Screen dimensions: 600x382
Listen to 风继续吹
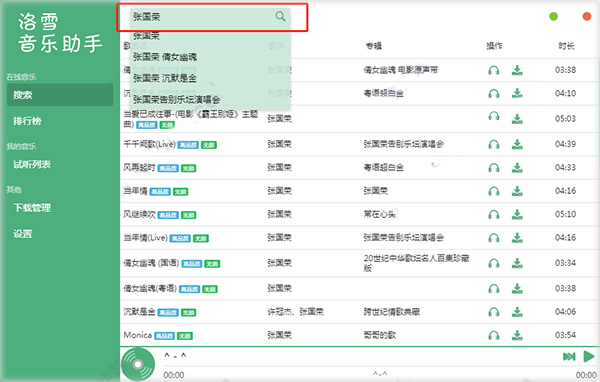(494, 215)
